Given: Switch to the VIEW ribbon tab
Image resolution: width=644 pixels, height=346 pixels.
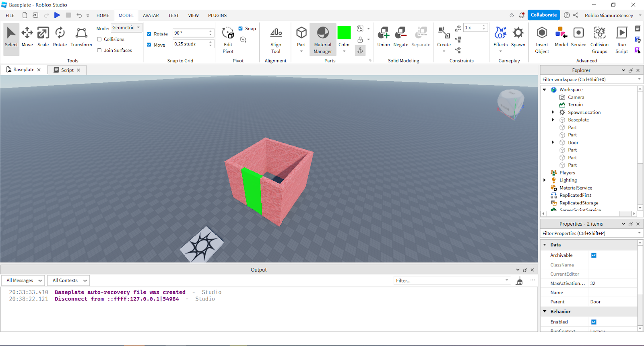Looking at the screenshot, I should tap(194, 15).
